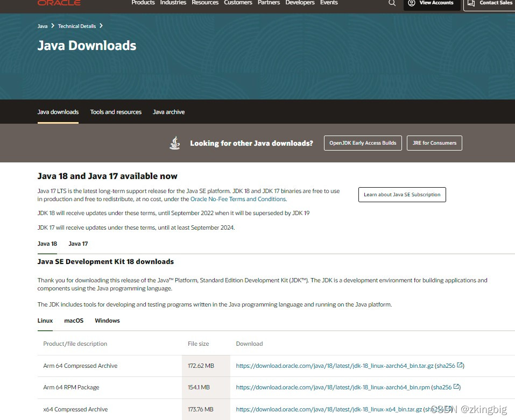
Task: Click the '173.76 MB' file size
Action: tap(201, 409)
